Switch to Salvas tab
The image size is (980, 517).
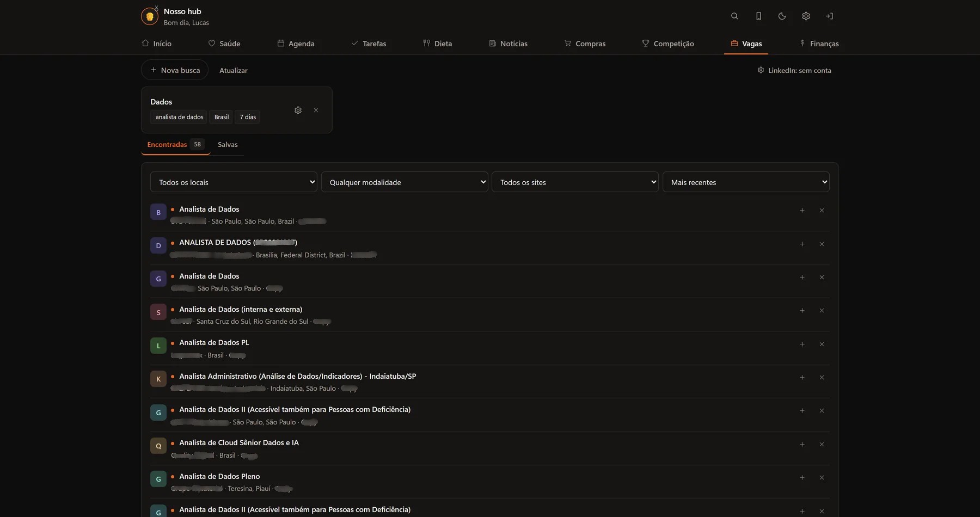click(x=228, y=144)
